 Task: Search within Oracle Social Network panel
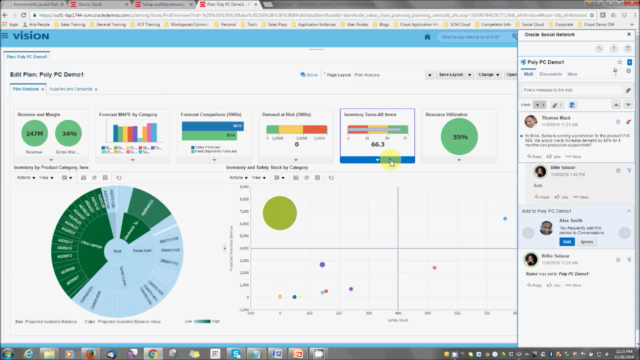pyautogui.click(x=599, y=49)
